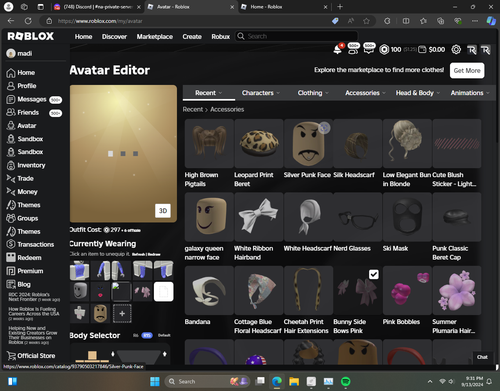Viewport: 500px width, 391px height.
Task: Add this page to browser favorites star
Action: [366, 21]
